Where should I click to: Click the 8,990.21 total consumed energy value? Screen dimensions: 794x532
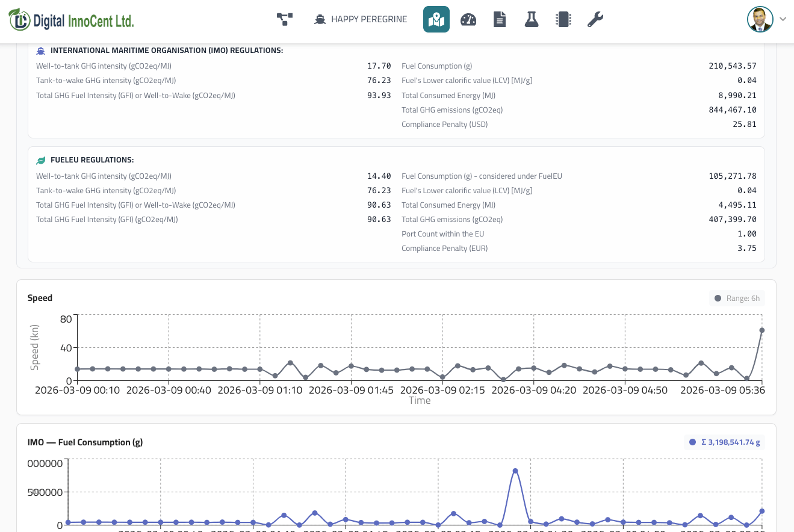[737, 96]
